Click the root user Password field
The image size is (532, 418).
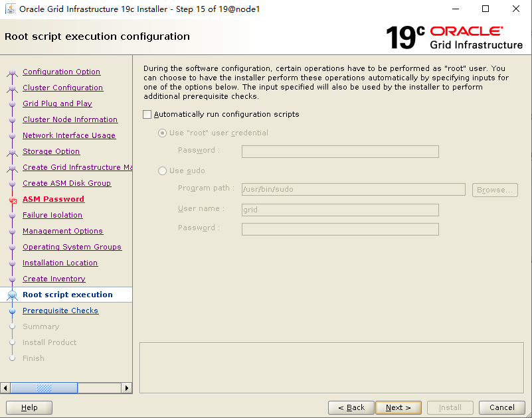[340, 151]
